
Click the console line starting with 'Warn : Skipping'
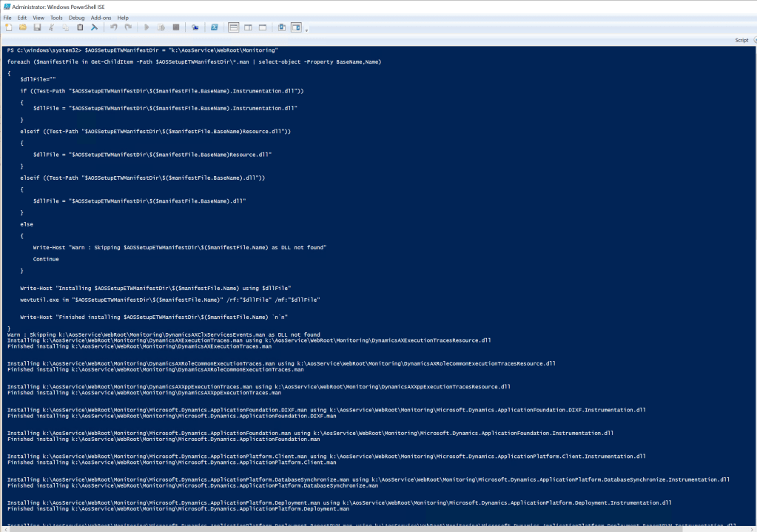coord(163,334)
